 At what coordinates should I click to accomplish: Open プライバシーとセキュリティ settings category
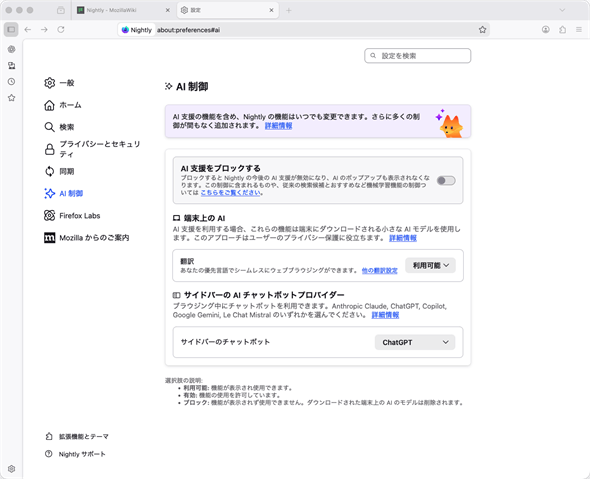point(93,149)
